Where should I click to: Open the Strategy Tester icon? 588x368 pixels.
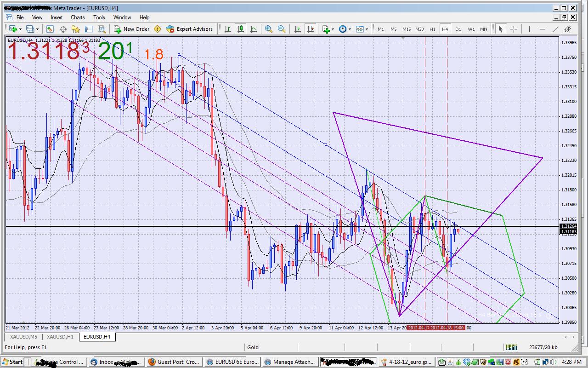[102, 29]
